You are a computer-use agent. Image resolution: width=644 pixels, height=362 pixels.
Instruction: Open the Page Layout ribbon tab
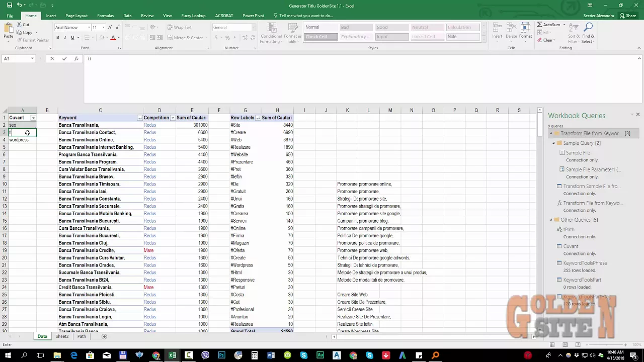click(x=76, y=16)
